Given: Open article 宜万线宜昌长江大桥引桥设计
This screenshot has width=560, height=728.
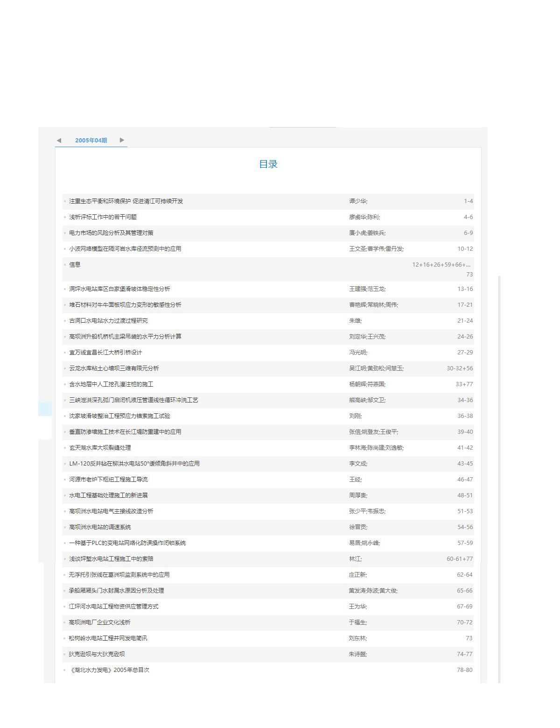Looking at the screenshot, I should click(x=105, y=353).
